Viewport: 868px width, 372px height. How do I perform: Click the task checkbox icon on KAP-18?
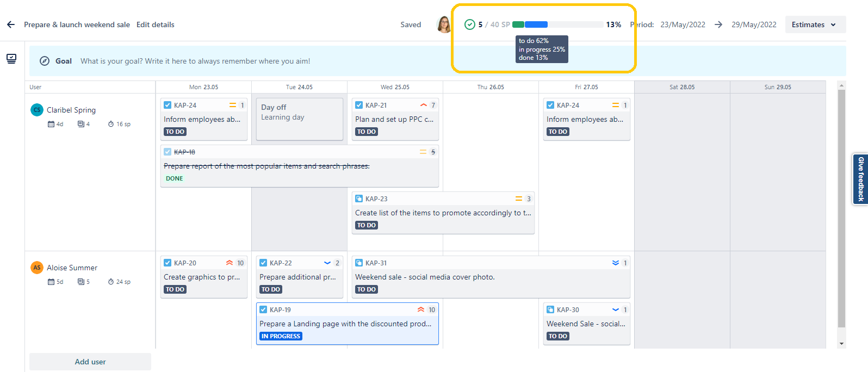[168, 152]
